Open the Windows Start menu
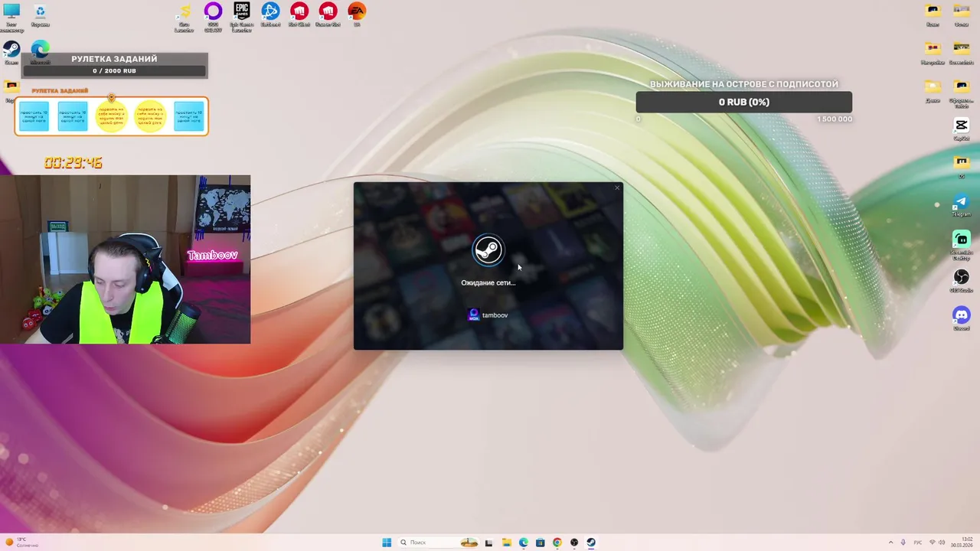Image resolution: width=980 pixels, height=551 pixels. click(387, 543)
